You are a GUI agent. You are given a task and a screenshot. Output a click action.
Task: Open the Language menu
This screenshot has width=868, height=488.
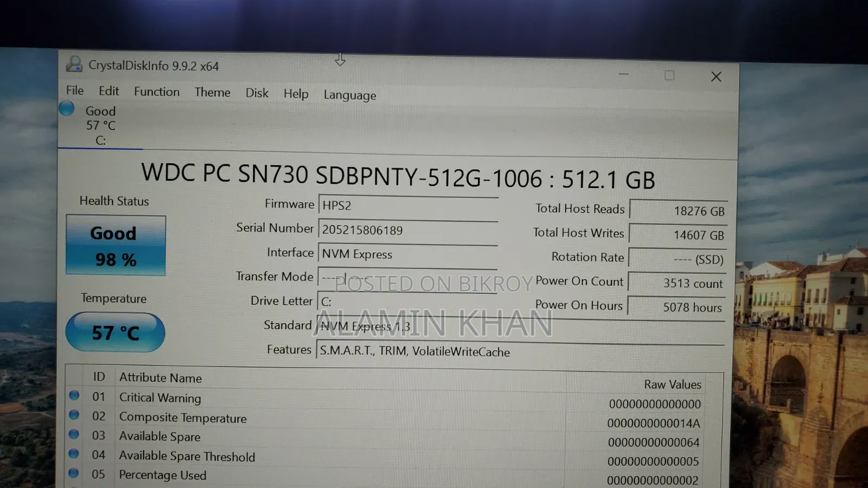(x=350, y=95)
